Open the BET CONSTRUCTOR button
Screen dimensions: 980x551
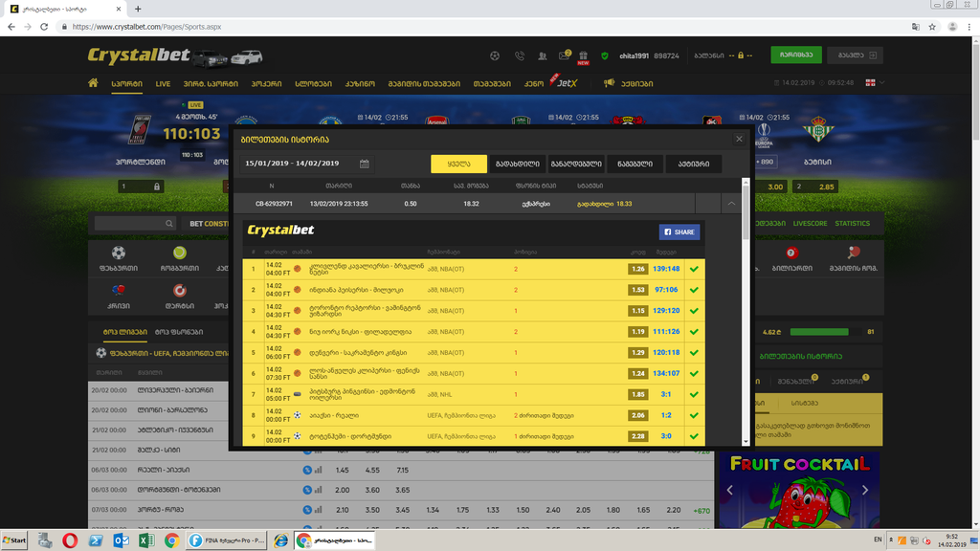point(210,224)
